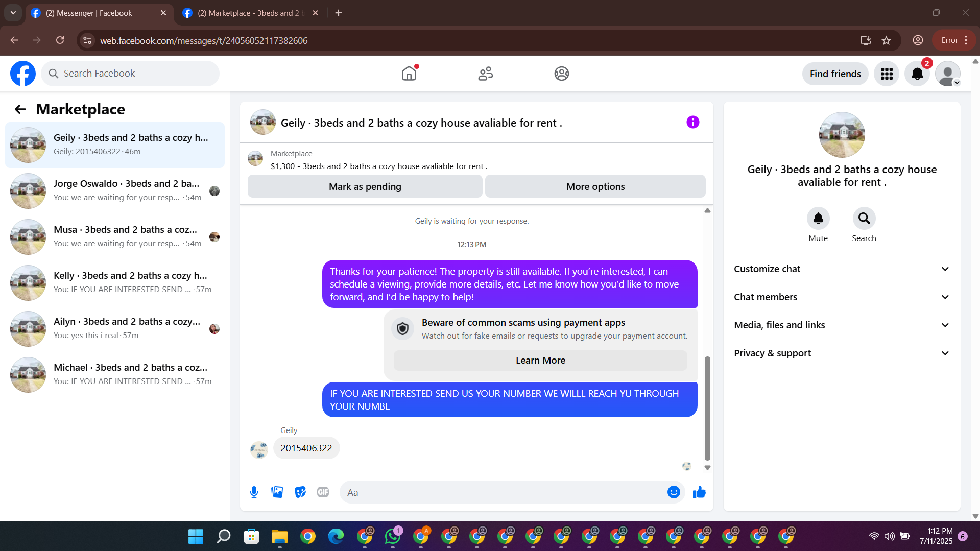Open conversation information purple info icon
Viewport: 980px width, 551px height.
[x=693, y=122]
